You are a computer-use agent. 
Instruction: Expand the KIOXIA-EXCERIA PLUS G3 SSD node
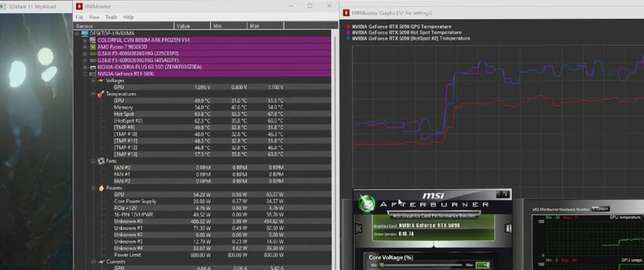pyautogui.click(x=85, y=67)
